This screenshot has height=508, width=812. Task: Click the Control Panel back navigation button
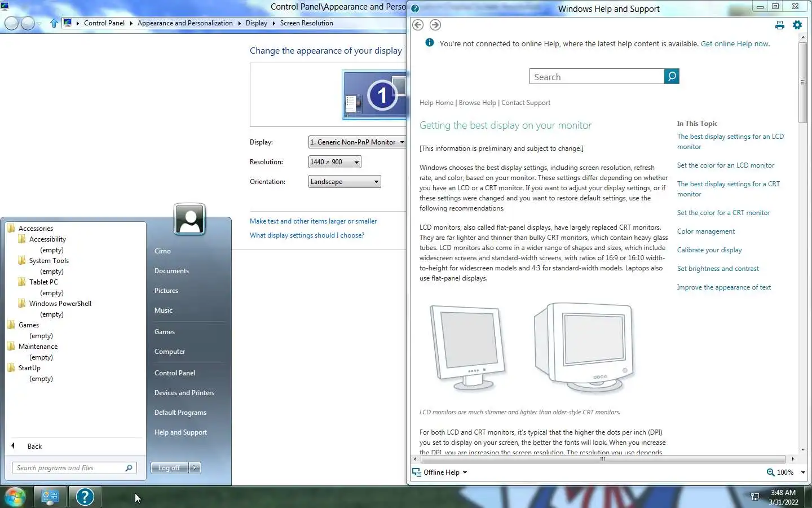point(11,23)
